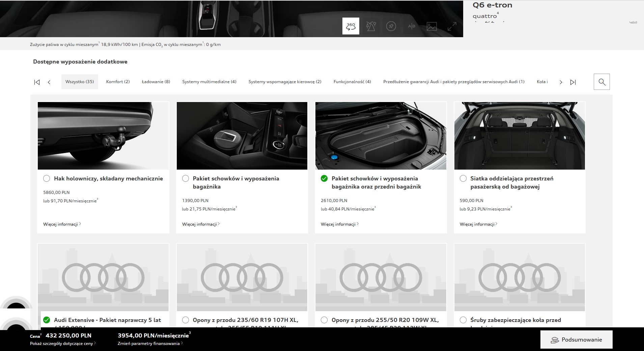Click the storage package console image

242,136
